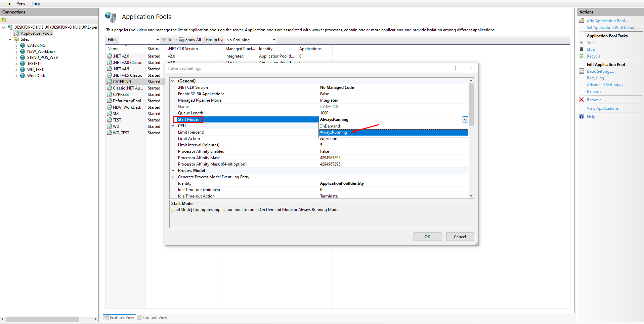This screenshot has width=644, height=324.
Task: Click the Recycle icon in Actions
Action: pyautogui.click(x=582, y=56)
